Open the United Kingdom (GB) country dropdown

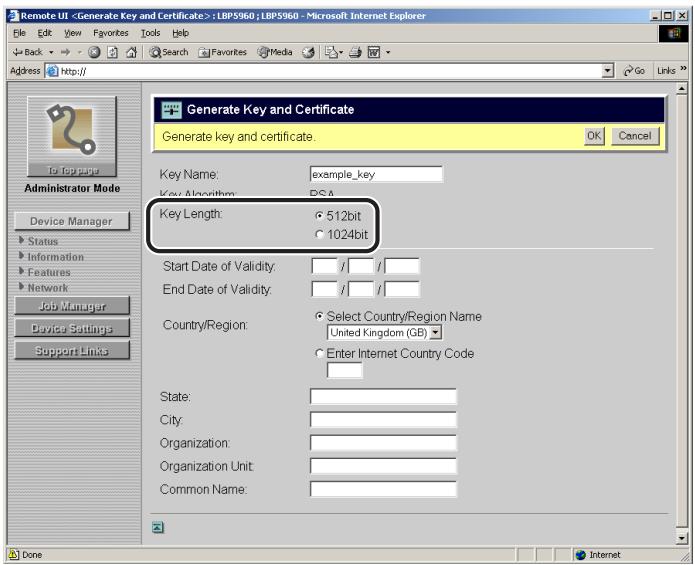pos(384,332)
